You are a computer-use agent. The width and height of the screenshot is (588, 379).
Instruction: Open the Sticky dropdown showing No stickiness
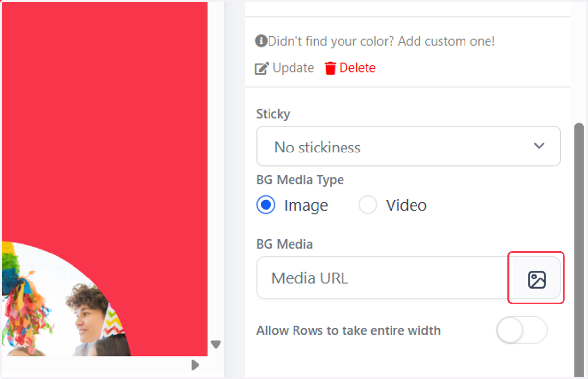click(408, 147)
